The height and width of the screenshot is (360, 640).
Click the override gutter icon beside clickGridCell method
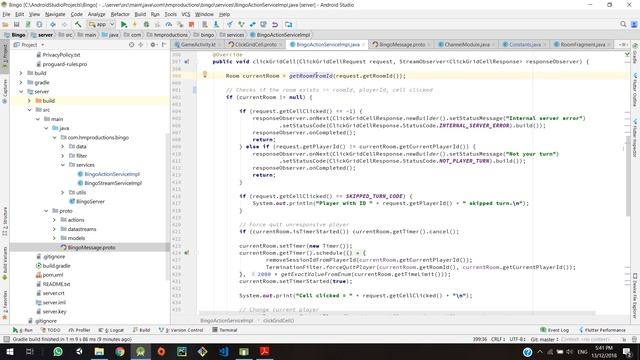click(187, 62)
